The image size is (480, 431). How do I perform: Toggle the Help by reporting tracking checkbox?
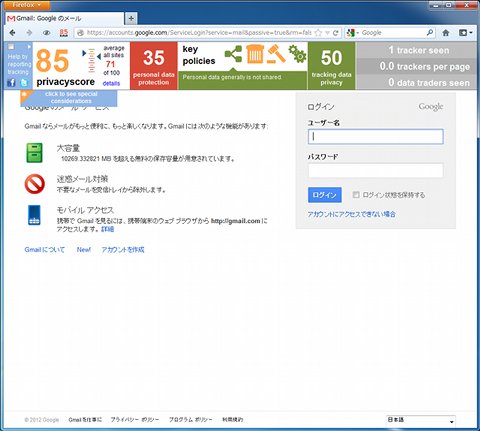(x=11, y=47)
